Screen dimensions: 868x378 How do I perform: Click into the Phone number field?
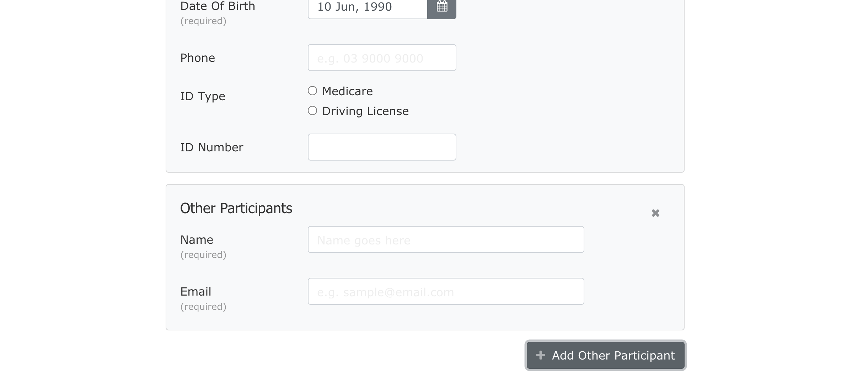pyautogui.click(x=382, y=58)
